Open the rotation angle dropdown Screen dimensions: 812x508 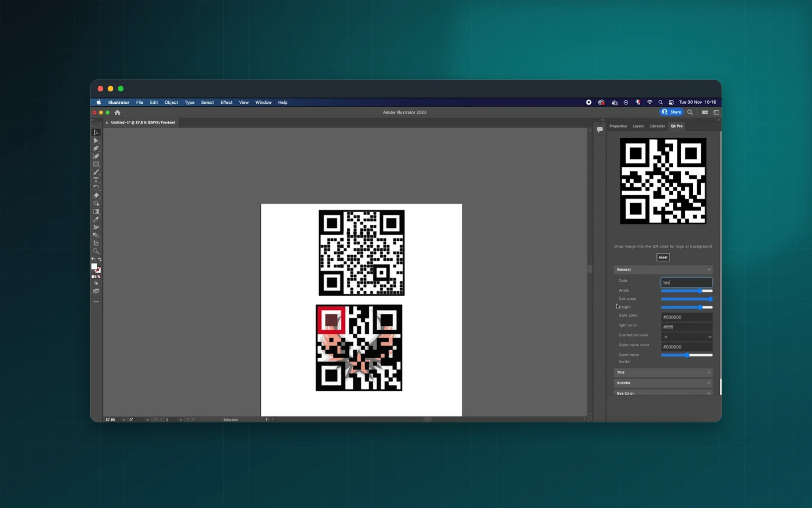pos(148,420)
